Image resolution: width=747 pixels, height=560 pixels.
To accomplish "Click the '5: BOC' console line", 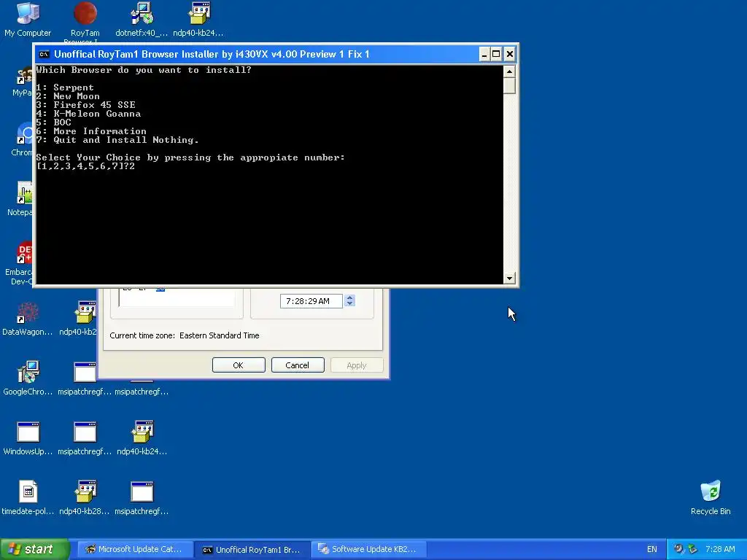I will pyautogui.click(x=53, y=122).
